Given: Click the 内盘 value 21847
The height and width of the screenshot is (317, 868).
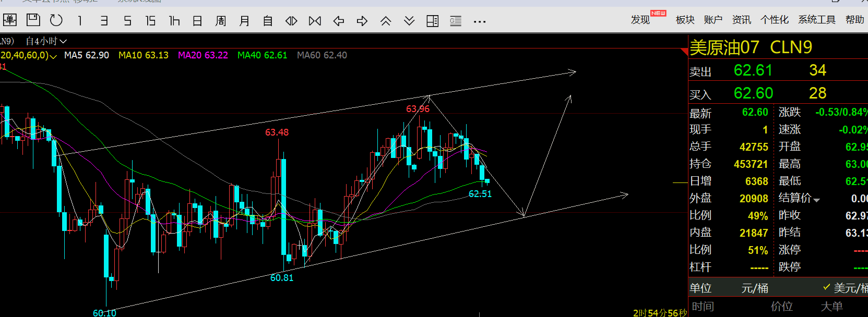Looking at the screenshot, I should coord(754,233).
